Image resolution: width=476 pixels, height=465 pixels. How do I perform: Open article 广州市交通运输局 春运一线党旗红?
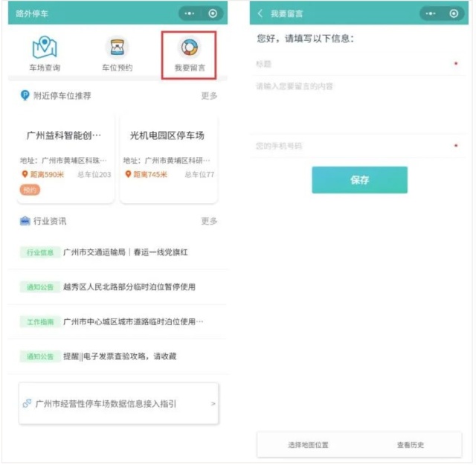tap(125, 252)
